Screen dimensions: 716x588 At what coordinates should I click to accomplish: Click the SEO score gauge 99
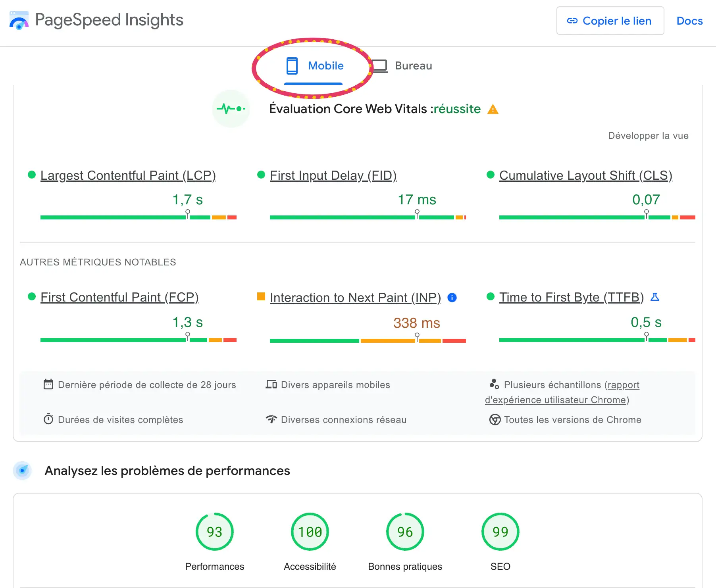(500, 532)
